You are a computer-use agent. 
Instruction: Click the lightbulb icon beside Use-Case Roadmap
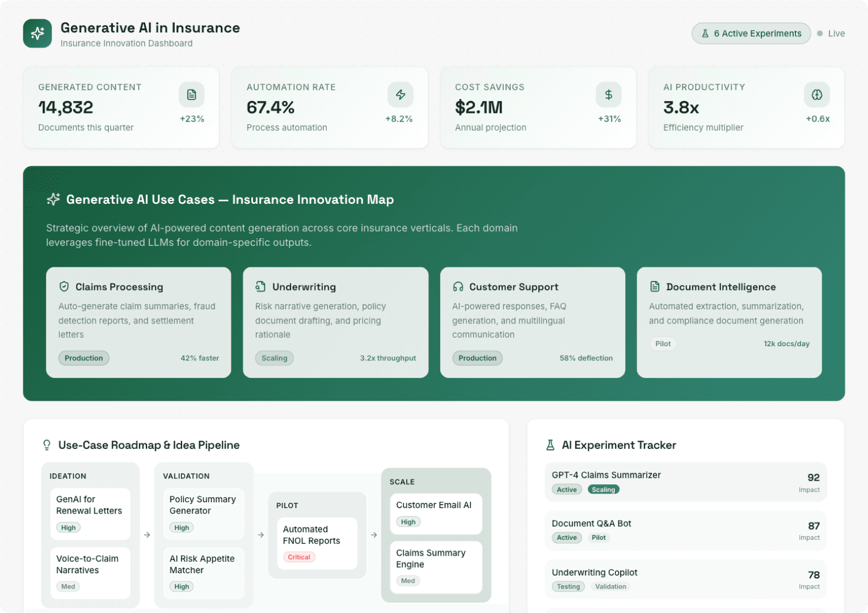point(47,445)
